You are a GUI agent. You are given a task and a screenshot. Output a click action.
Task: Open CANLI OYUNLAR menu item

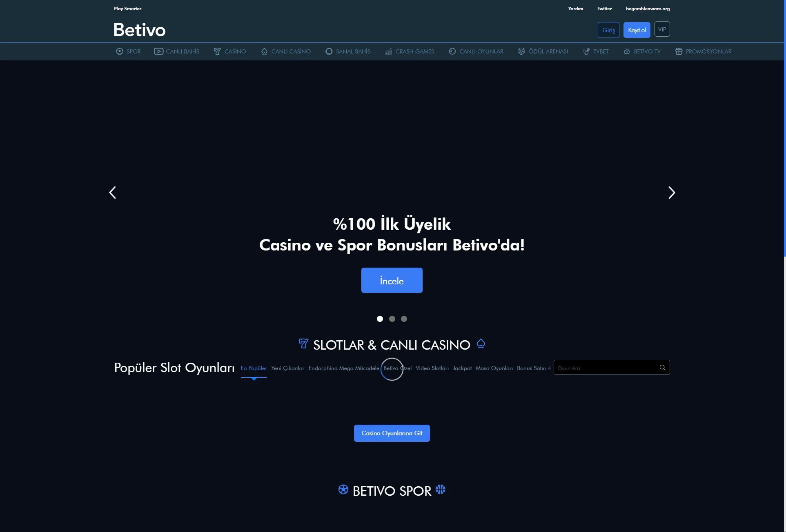click(476, 51)
